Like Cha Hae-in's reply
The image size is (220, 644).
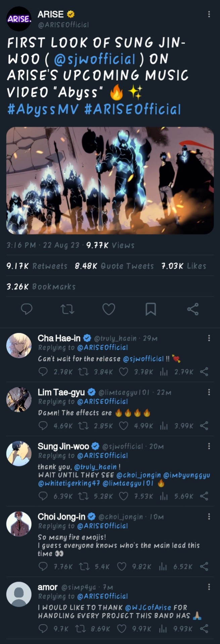pos(124,372)
